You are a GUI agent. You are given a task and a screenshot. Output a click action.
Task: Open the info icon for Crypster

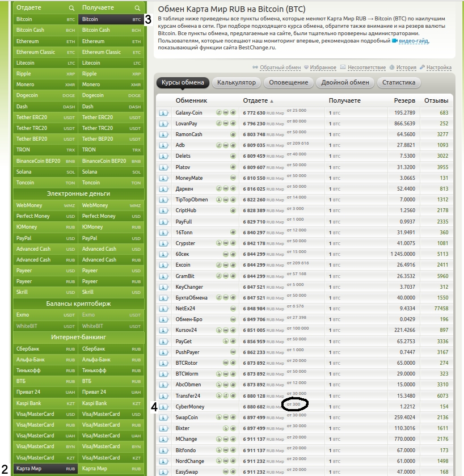163,243
